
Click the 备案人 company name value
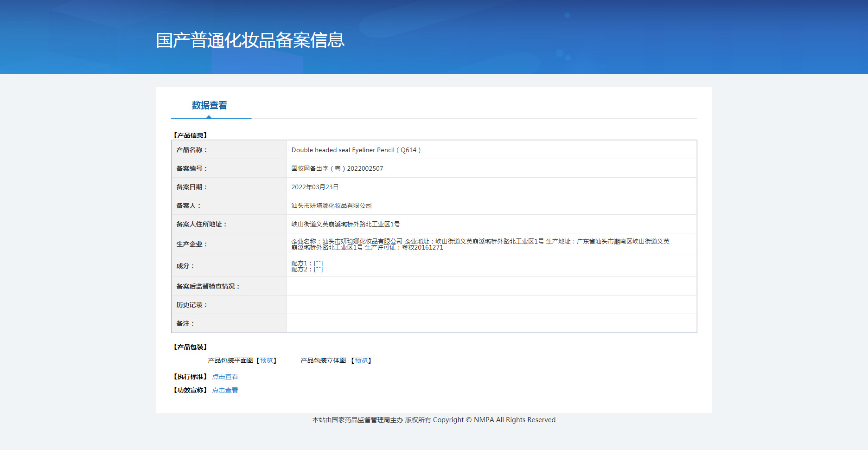[331, 206]
